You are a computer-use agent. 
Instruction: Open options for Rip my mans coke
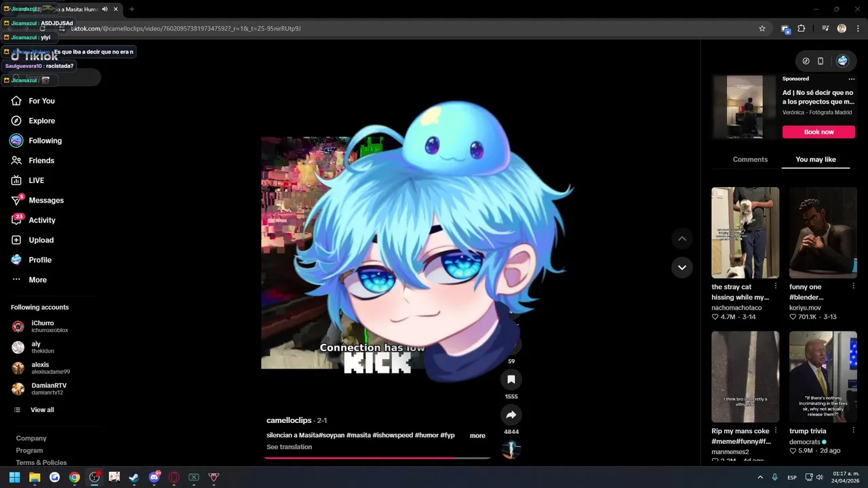click(776, 431)
